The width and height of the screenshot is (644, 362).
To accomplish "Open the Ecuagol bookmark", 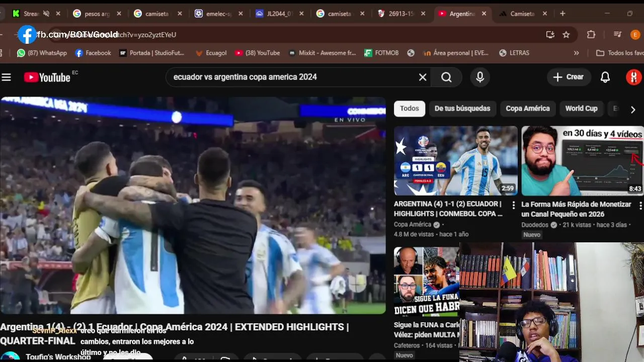I will click(211, 53).
